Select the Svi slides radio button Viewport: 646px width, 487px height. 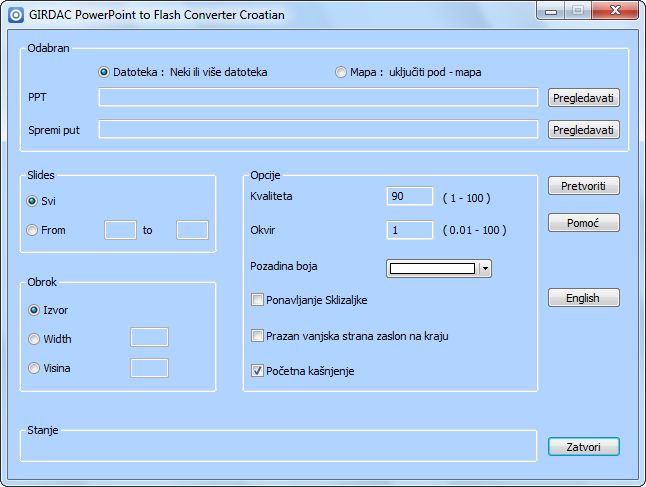tap(32, 201)
